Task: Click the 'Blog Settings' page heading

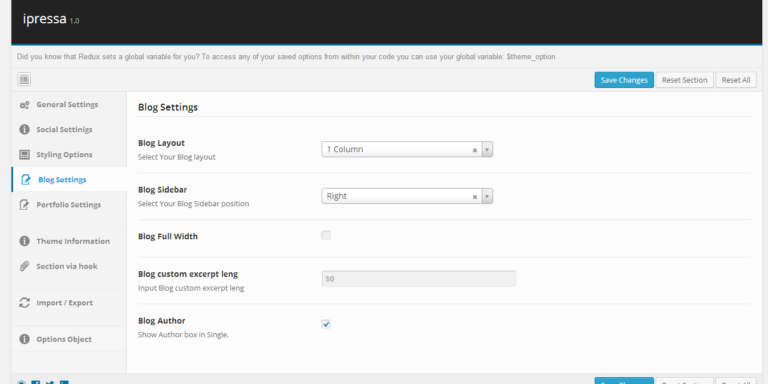Action: (x=168, y=107)
